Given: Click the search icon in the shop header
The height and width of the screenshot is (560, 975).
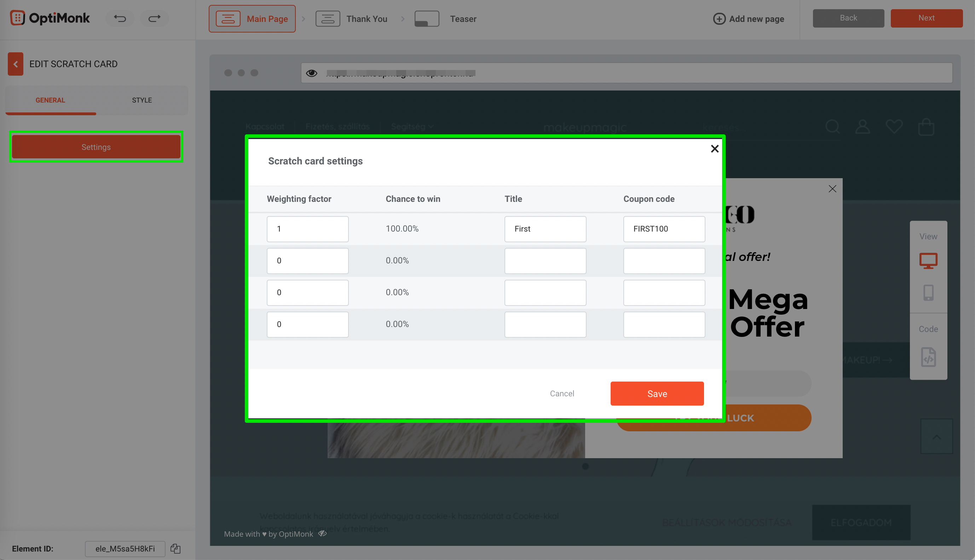Looking at the screenshot, I should (x=832, y=127).
